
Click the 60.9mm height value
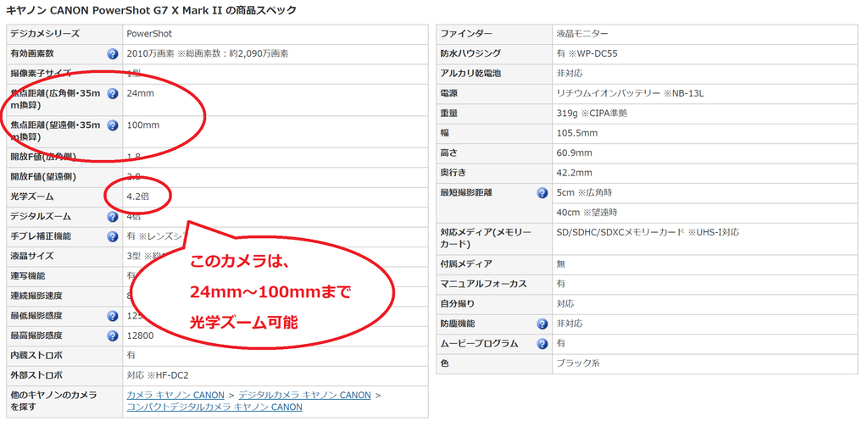(574, 153)
